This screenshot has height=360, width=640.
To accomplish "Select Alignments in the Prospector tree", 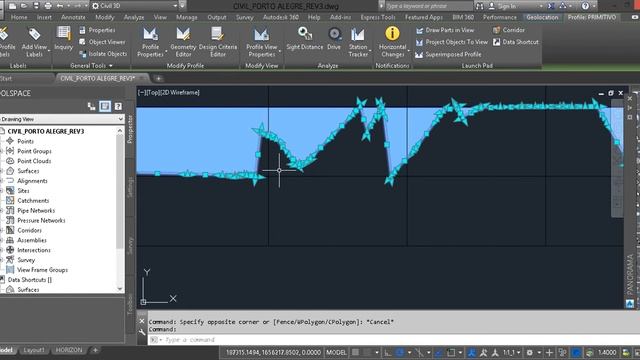I will pyautogui.click(x=32, y=181).
